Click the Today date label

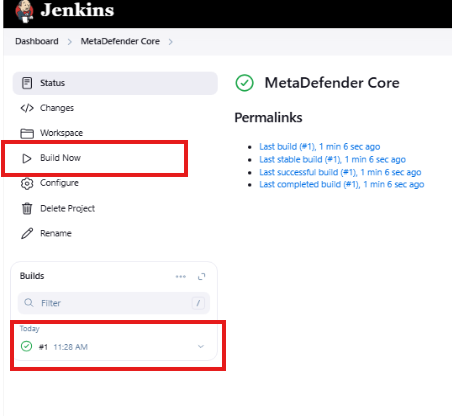point(29,329)
